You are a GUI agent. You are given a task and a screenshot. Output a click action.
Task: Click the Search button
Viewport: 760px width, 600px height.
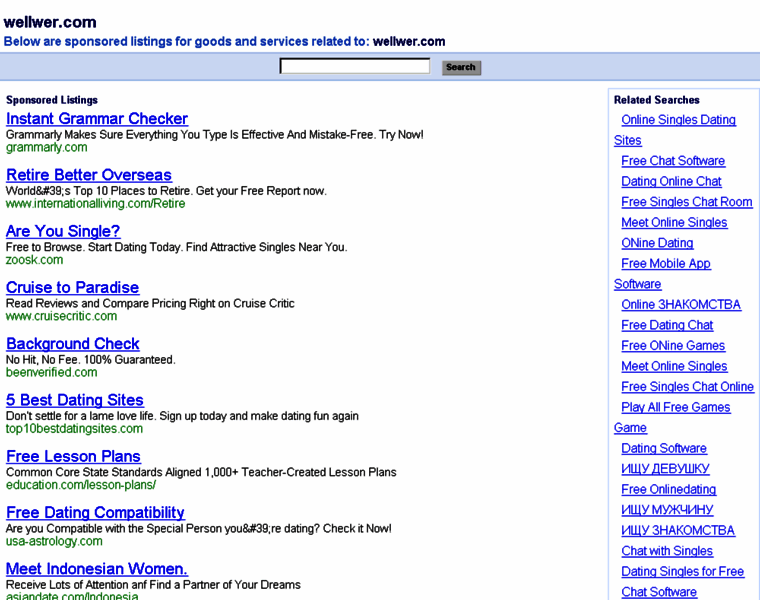461,67
